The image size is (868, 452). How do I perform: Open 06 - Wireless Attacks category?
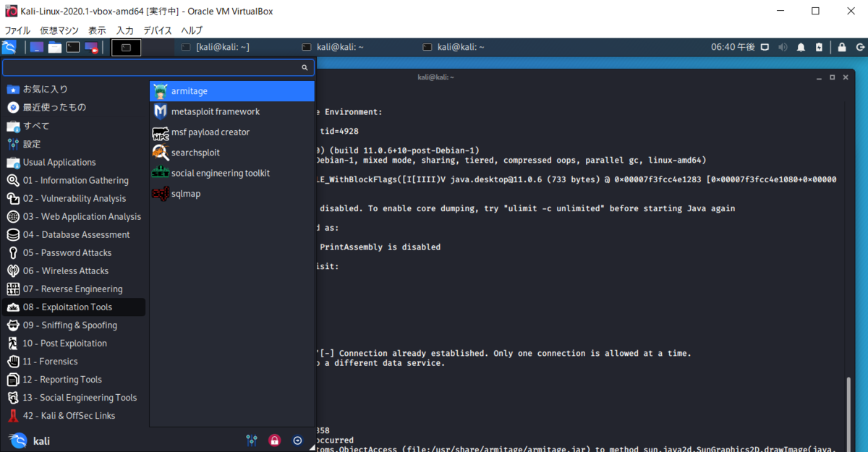75,270
